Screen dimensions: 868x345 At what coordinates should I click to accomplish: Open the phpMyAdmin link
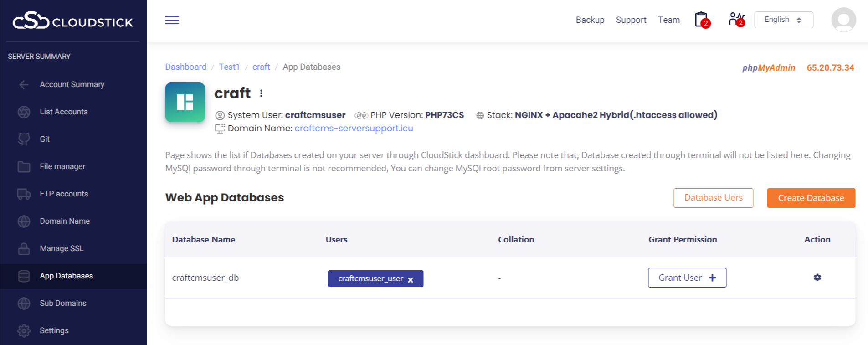tap(768, 68)
